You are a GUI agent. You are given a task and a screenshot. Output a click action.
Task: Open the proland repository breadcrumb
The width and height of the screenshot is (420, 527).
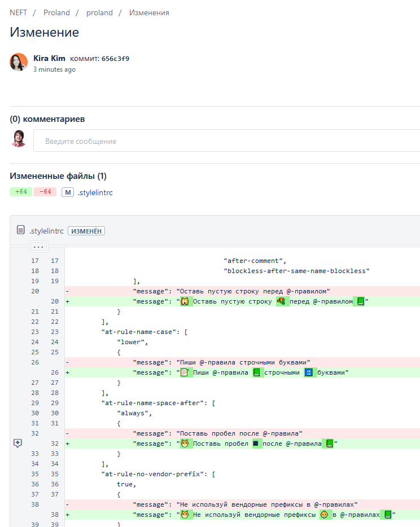99,12
